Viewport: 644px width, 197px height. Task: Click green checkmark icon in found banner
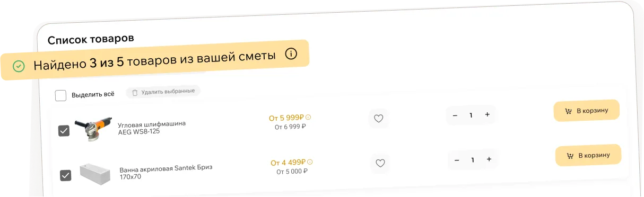19,66
